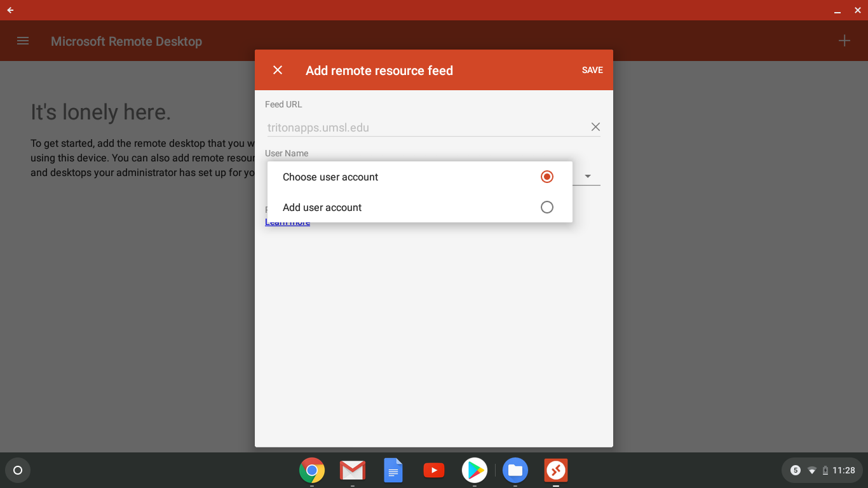Follow the Learn more link
Screen dimensions: 868x488
pyautogui.click(x=288, y=224)
